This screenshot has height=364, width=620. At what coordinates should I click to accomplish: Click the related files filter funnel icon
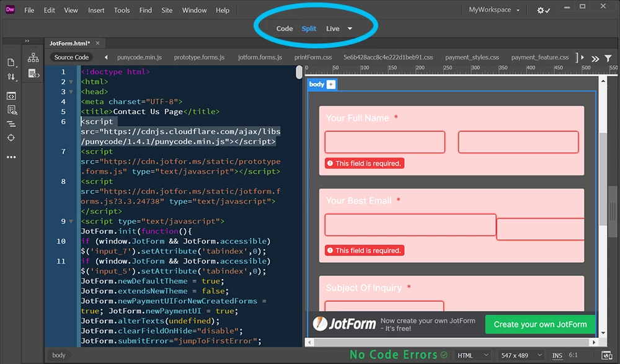tap(608, 58)
